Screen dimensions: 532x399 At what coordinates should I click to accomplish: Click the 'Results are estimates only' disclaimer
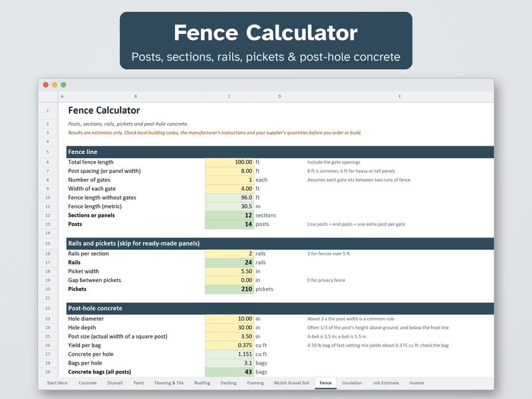click(x=214, y=132)
